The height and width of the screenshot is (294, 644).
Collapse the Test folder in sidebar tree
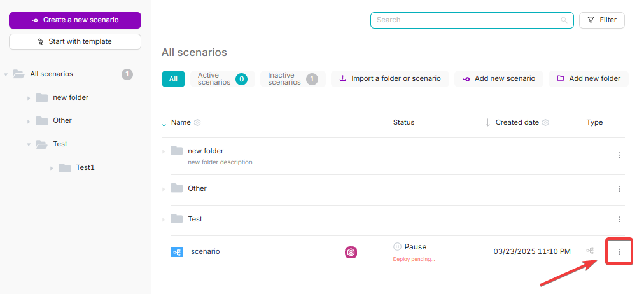29,144
